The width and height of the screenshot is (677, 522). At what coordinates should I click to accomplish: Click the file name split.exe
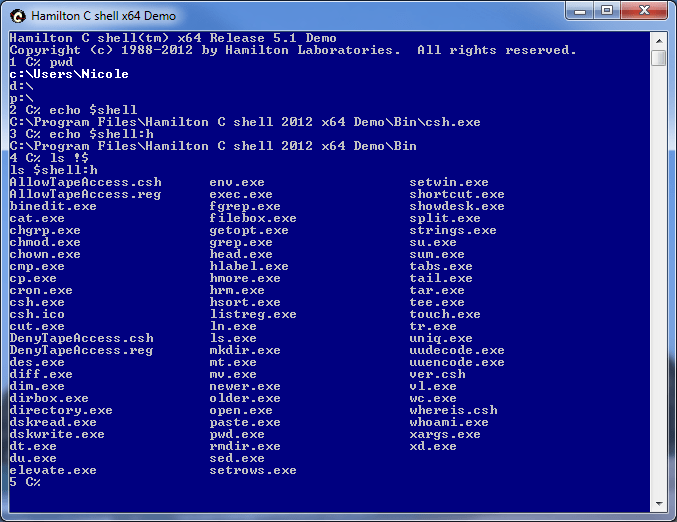(445, 218)
